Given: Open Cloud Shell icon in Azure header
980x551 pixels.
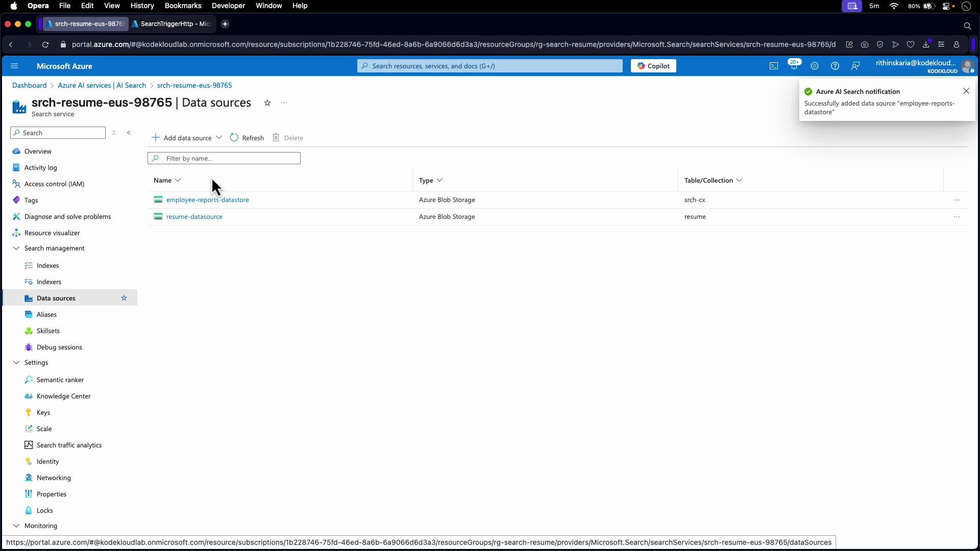Looking at the screenshot, I should [x=774, y=66].
